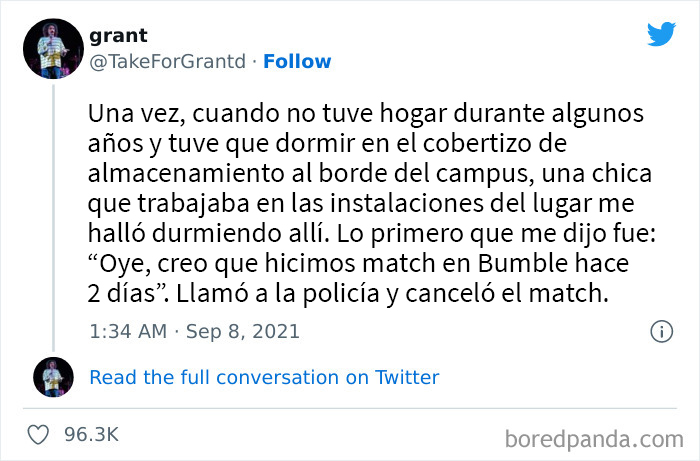Click the "Sep 8, 2021" date
This screenshot has height=461, width=700.
tap(236, 331)
